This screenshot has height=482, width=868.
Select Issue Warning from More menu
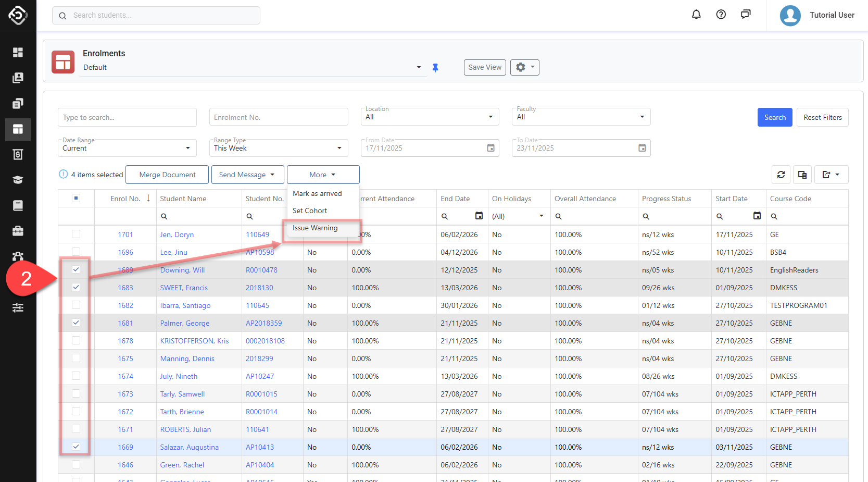(315, 228)
